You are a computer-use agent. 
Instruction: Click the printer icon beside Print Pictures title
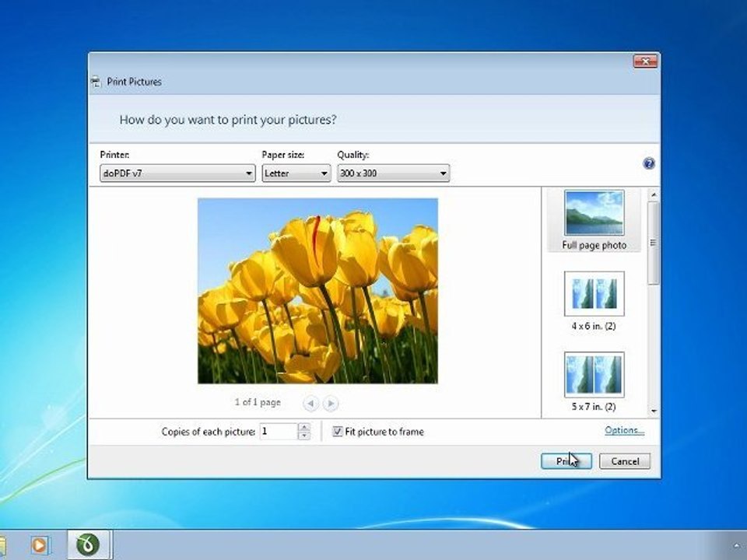click(96, 82)
